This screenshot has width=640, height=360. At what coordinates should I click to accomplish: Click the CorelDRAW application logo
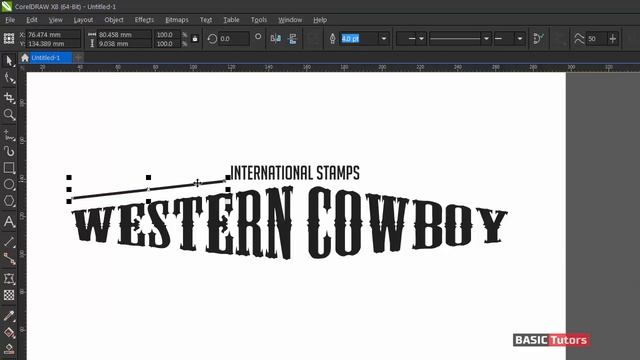click(7, 7)
